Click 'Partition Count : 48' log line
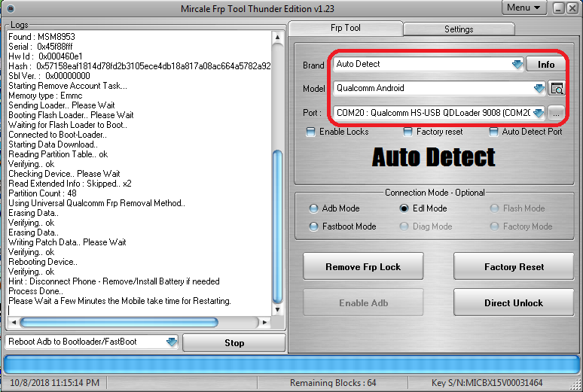 pyautogui.click(x=42, y=193)
